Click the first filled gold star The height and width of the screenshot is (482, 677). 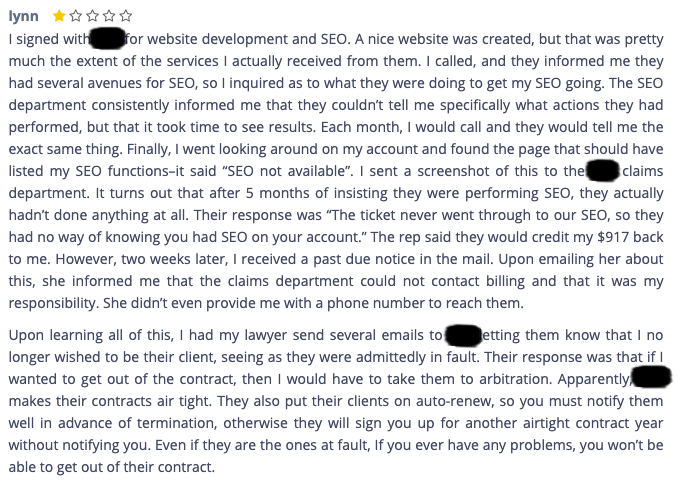[58, 17]
